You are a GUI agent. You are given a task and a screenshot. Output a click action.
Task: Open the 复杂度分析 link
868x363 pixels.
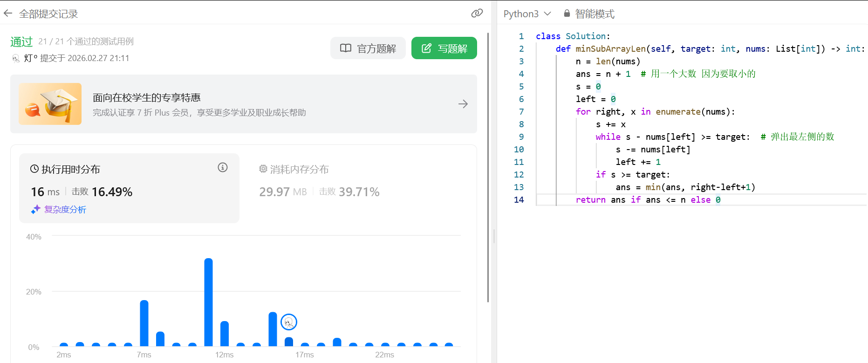click(x=65, y=210)
